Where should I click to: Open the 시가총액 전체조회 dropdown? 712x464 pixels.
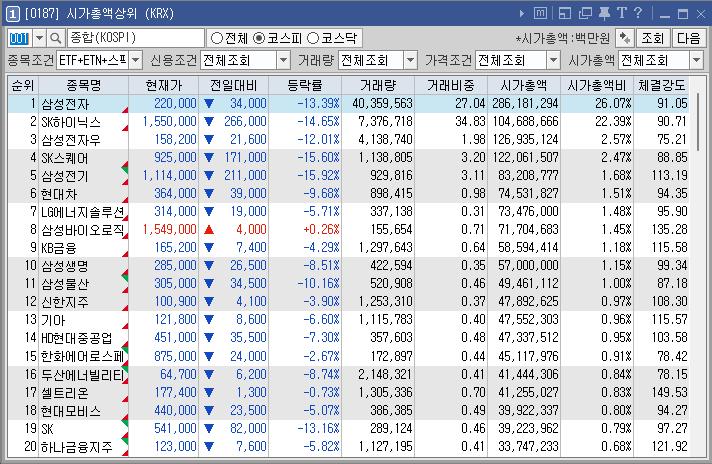point(696,60)
